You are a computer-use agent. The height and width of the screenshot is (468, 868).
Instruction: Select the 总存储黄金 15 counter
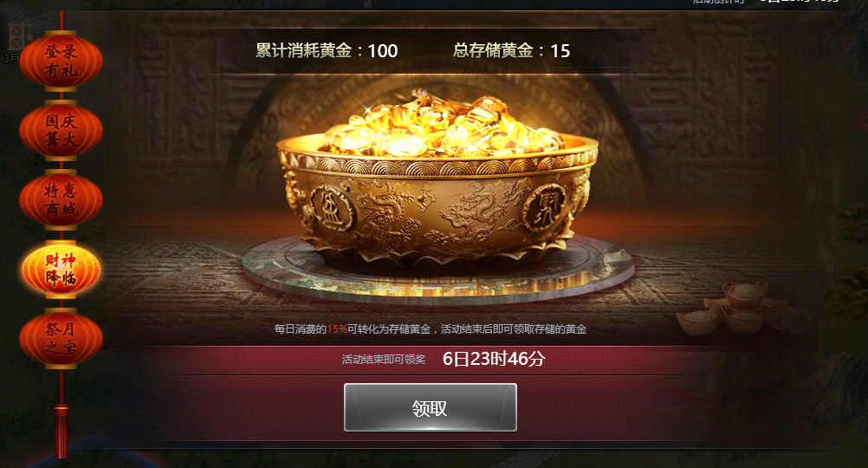511,51
